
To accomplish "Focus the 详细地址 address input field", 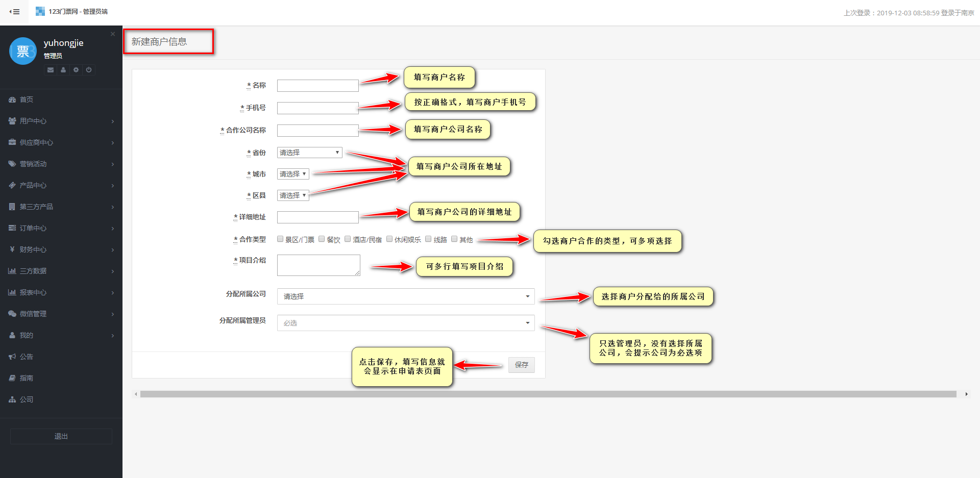I will [x=318, y=217].
